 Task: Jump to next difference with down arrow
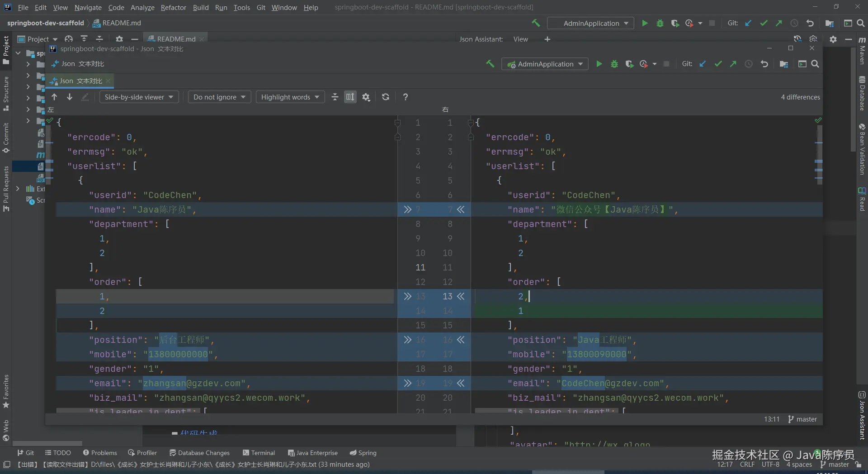point(70,97)
